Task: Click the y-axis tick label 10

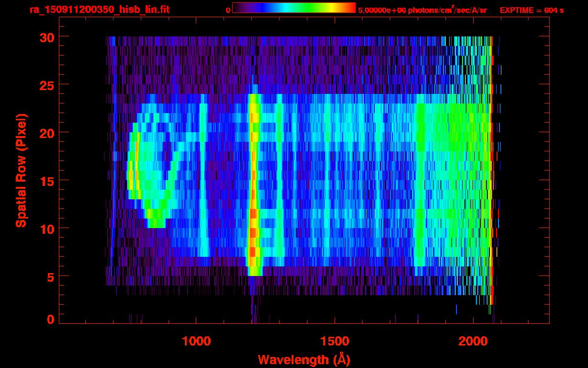Action: pos(47,229)
